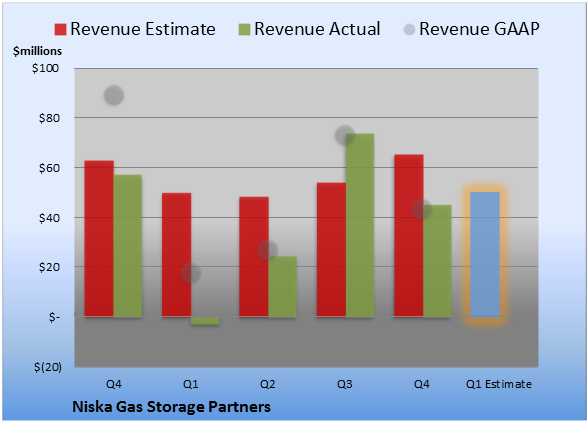Select the negative green Q1 Revenue Actual bar
Image resolution: width=588 pixels, height=422 pixels.
(205, 321)
